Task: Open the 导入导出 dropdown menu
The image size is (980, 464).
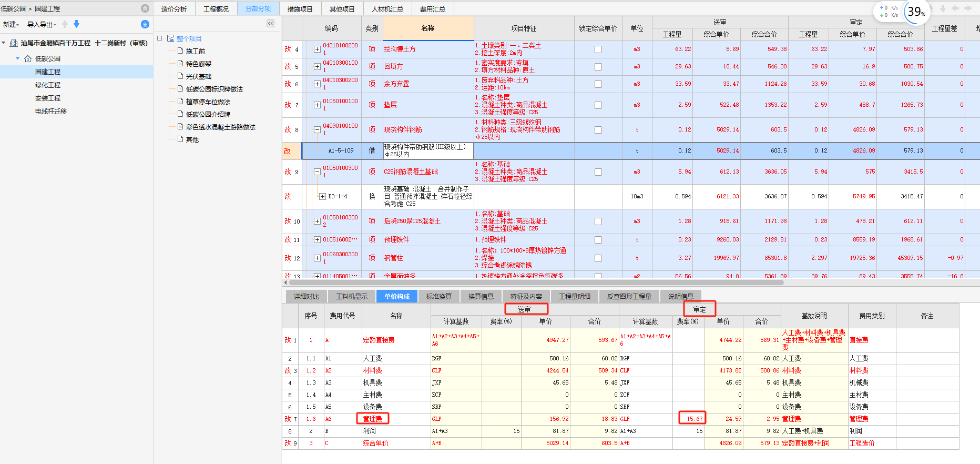Action: tap(42, 25)
